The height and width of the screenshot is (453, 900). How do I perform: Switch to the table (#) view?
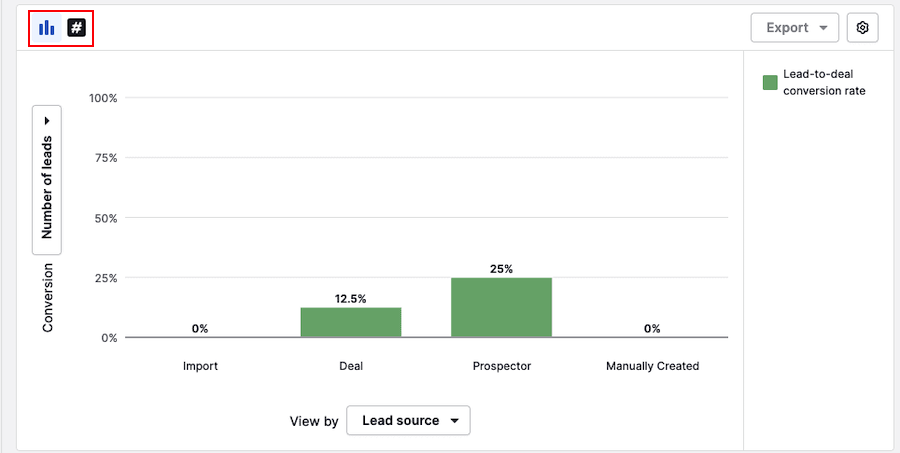click(76, 28)
